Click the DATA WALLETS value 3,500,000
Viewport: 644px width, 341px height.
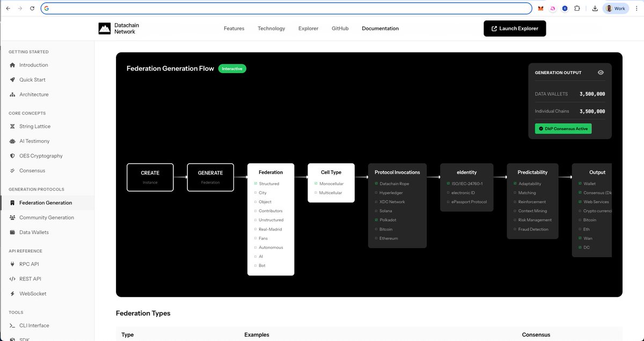click(x=592, y=94)
